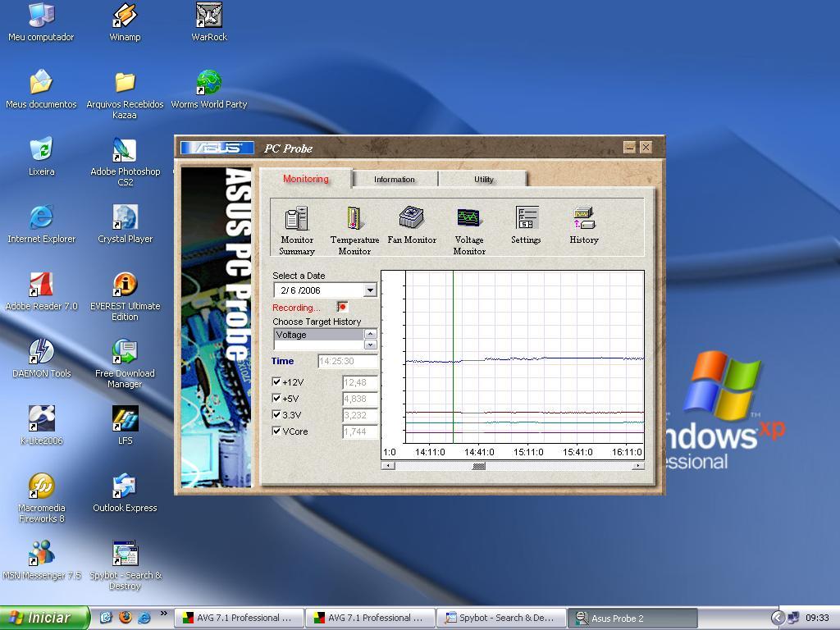
Task: Click the chart scrollbar right arrow
Action: click(x=637, y=466)
